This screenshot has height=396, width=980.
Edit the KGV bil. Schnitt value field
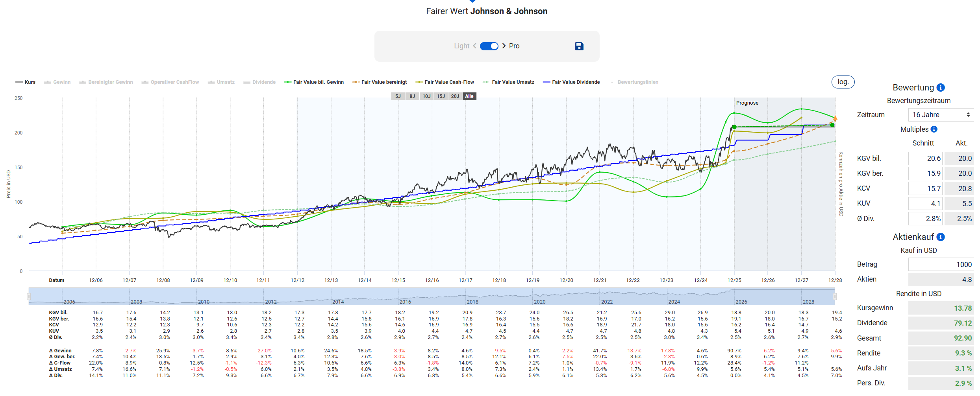[925, 158]
